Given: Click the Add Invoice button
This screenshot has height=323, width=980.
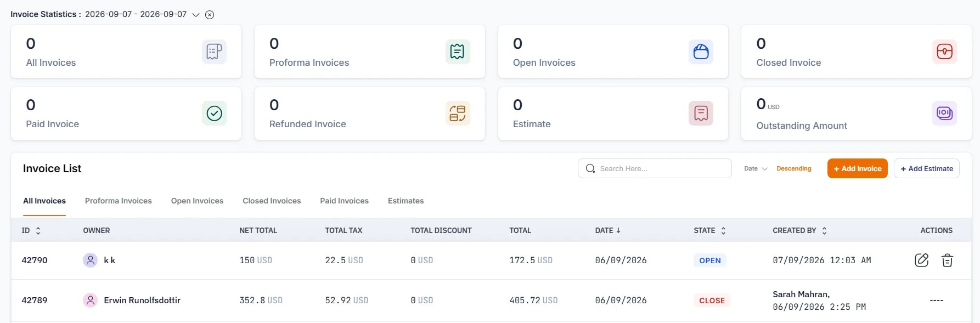Looking at the screenshot, I should (x=857, y=168).
